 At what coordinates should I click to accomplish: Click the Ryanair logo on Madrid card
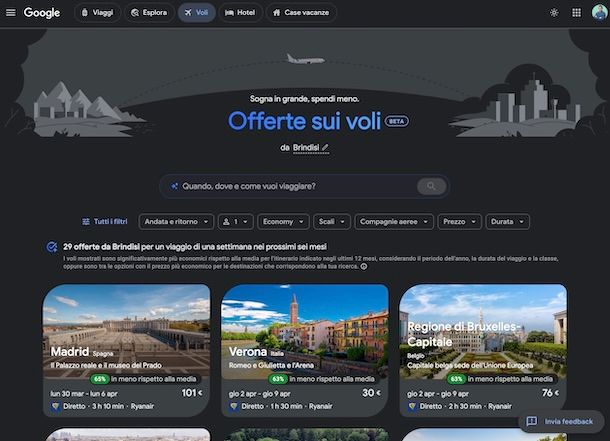tap(56, 406)
